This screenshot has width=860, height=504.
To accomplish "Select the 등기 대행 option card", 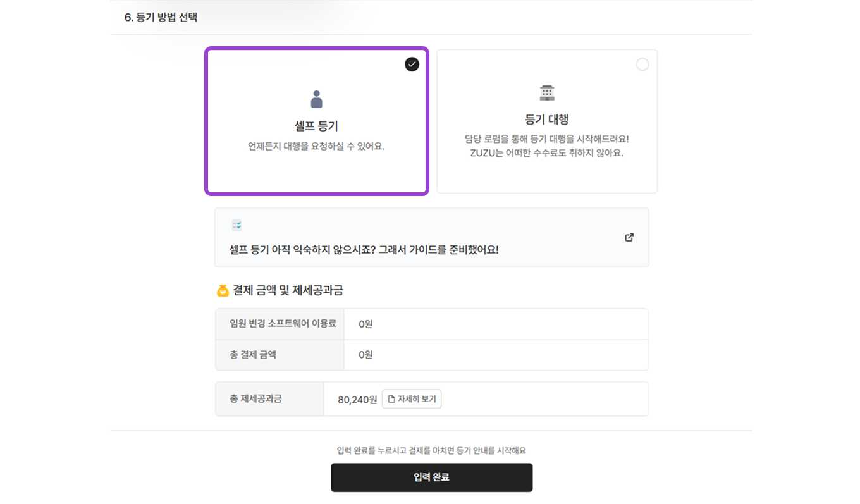I will tap(546, 121).
